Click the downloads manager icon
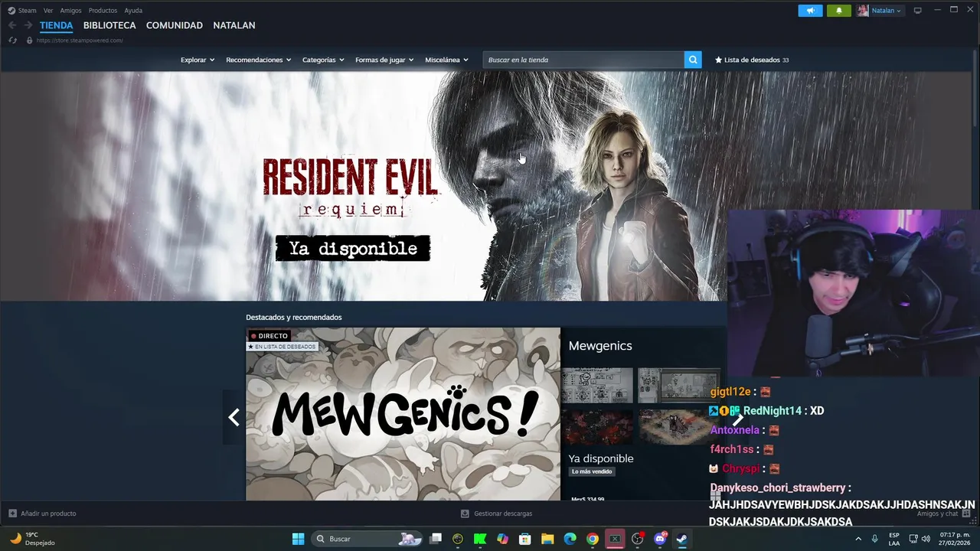Image resolution: width=980 pixels, height=551 pixels. (465, 514)
